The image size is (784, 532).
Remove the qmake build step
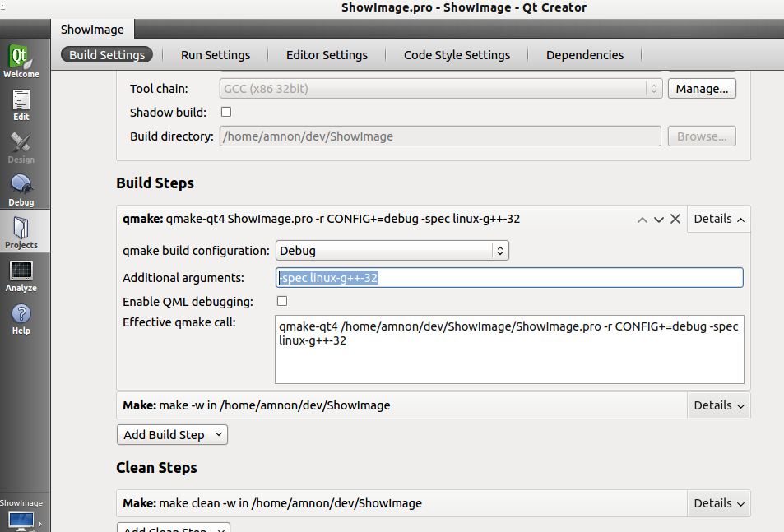pyautogui.click(x=675, y=219)
